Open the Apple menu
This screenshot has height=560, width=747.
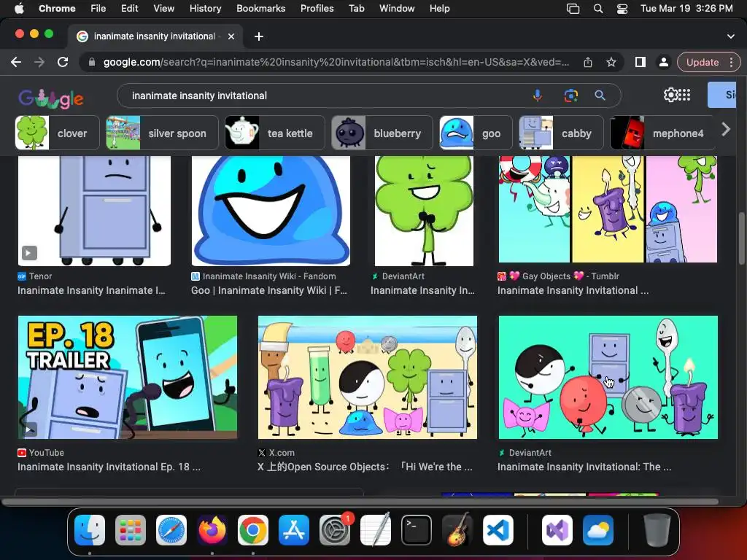(x=18, y=9)
